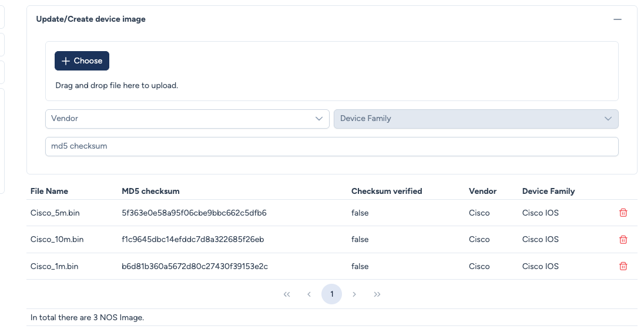The width and height of the screenshot is (644, 329).
Task: Click the Checksum verified column header
Action: click(387, 191)
